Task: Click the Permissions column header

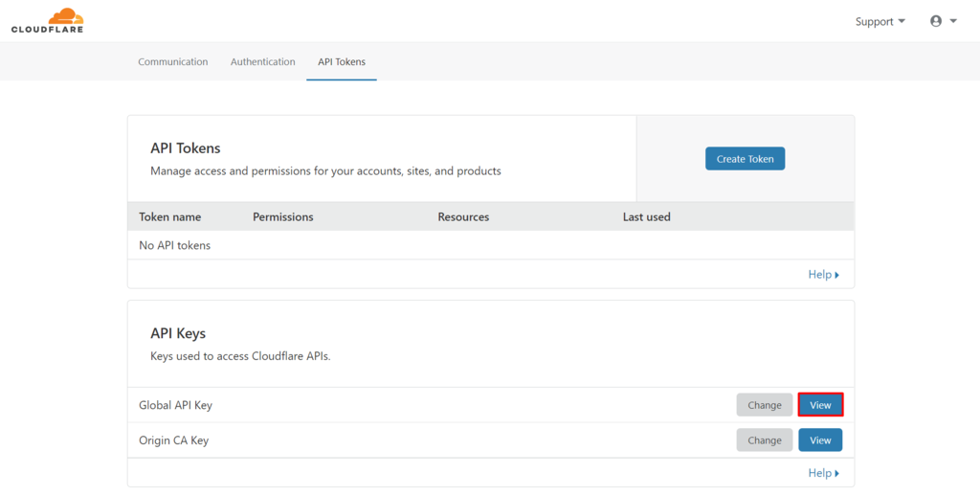Action: point(283,217)
